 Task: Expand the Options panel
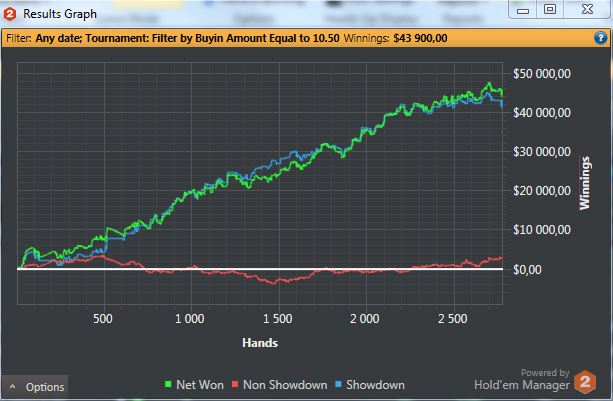36,387
